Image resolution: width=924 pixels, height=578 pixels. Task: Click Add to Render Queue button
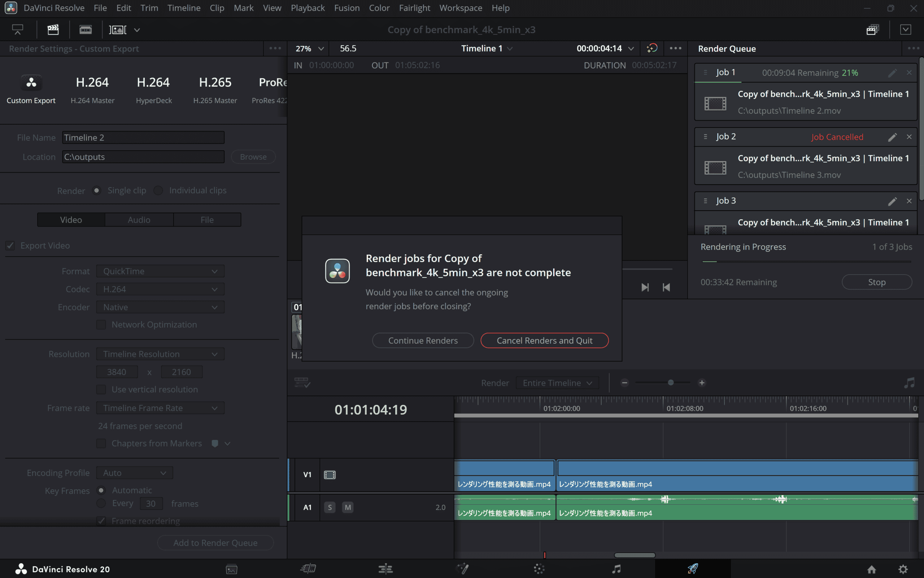(x=215, y=543)
